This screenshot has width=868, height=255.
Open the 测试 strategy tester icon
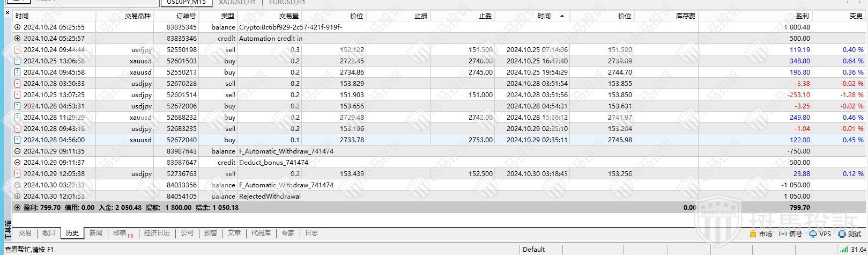(x=842, y=234)
